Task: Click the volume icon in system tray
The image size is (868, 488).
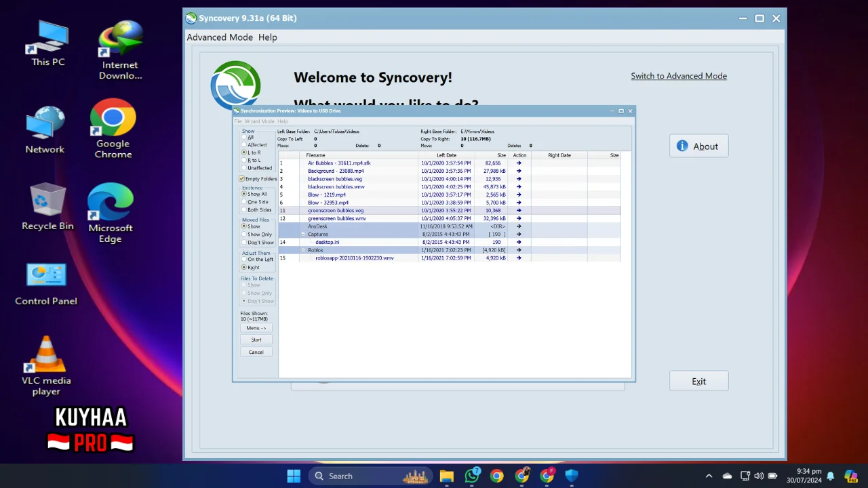Action: (x=759, y=476)
